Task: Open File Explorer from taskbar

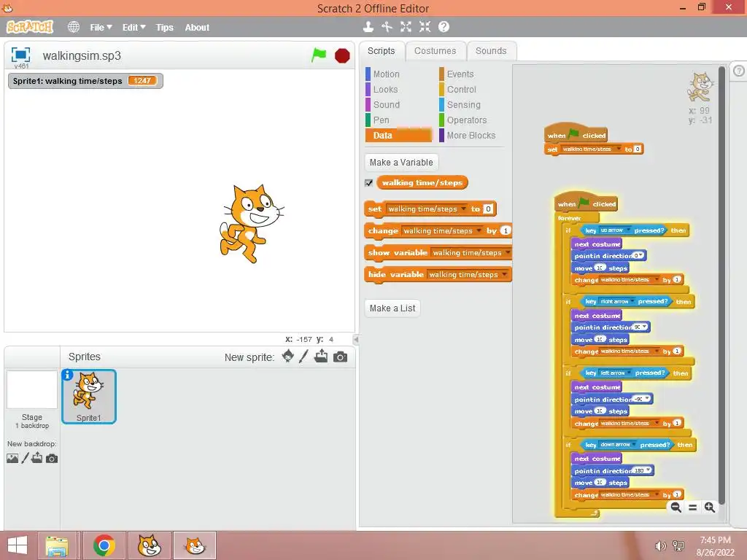Action: [57, 545]
